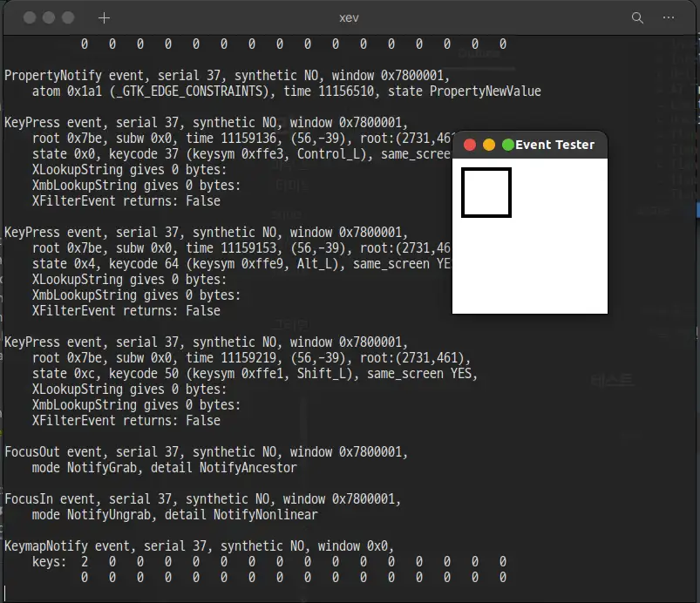This screenshot has height=603, width=700.
Task: Click the PropertyNotify event line
Action: tap(227, 76)
